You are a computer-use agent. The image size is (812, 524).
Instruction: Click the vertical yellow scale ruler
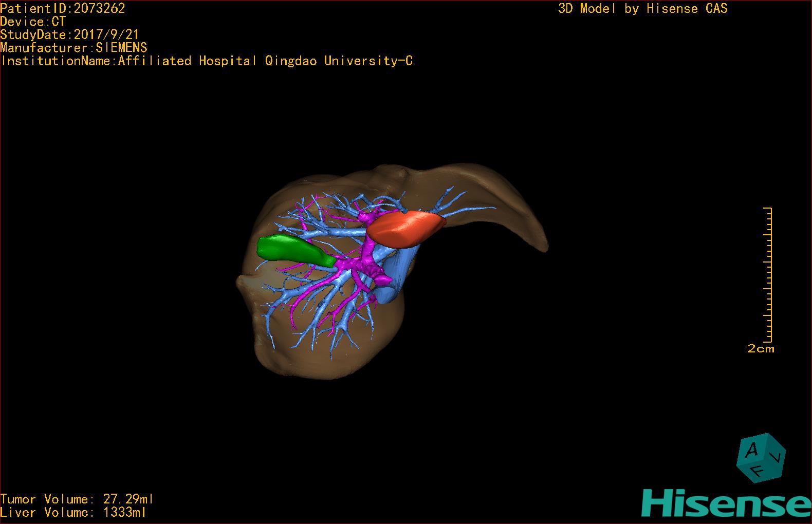pos(768,274)
